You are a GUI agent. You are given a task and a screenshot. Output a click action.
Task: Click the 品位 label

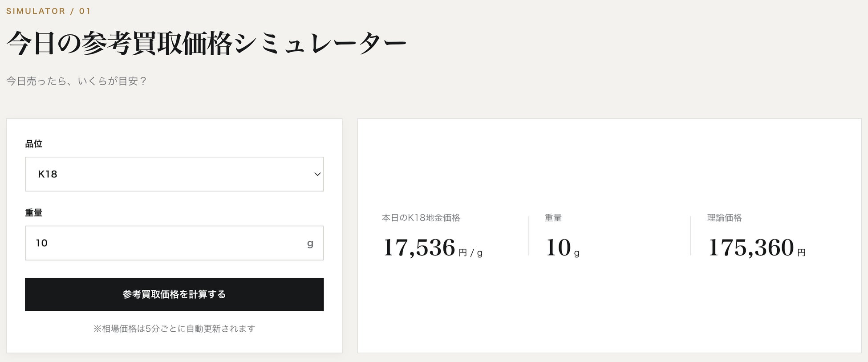[x=34, y=144]
